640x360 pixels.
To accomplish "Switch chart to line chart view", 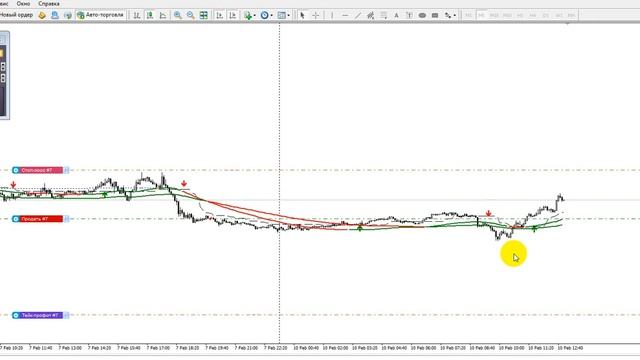I will click(163, 15).
